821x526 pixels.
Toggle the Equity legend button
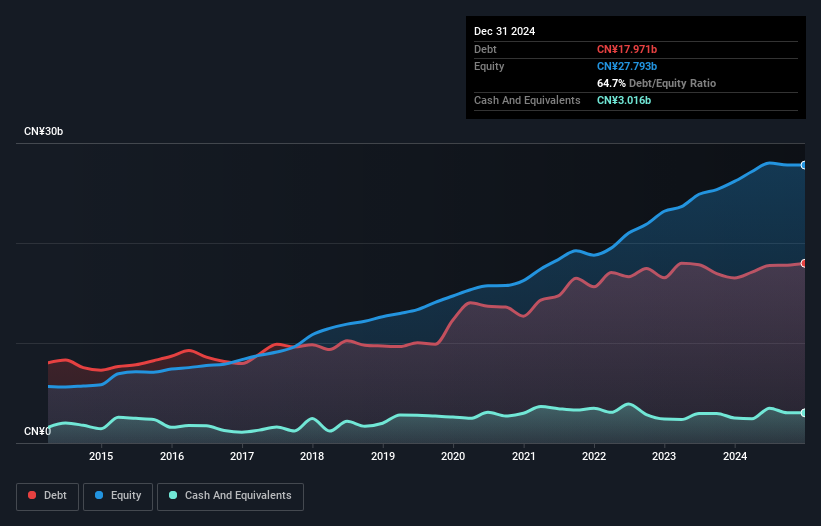pos(118,496)
